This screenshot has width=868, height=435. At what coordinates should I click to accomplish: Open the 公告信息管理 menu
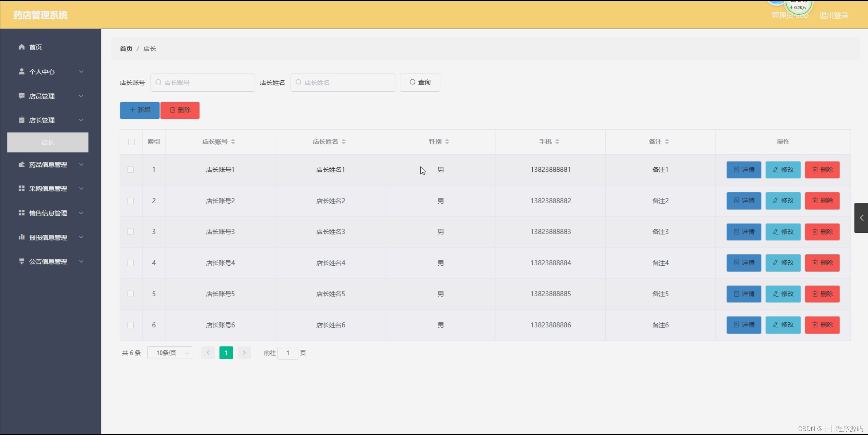coord(48,262)
